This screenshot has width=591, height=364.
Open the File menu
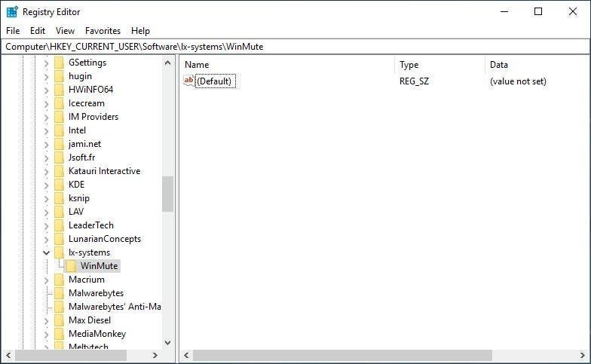(x=13, y=31)
